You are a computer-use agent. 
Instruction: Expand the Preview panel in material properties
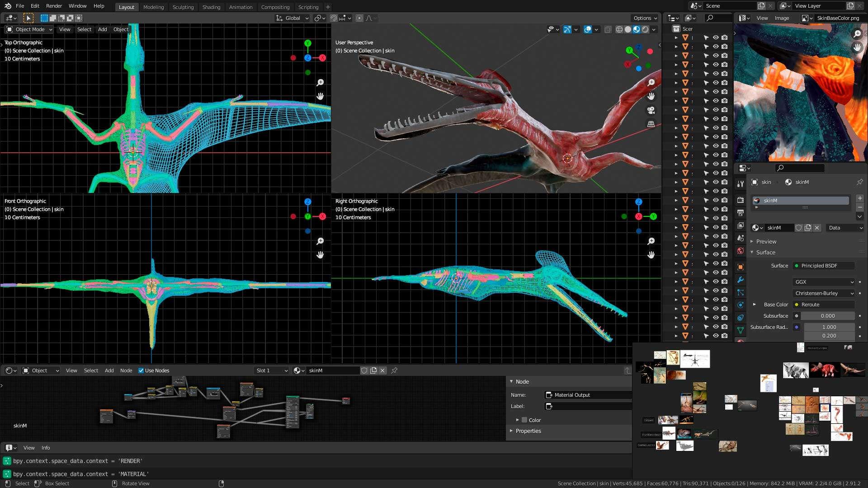(x=766, y=241)
